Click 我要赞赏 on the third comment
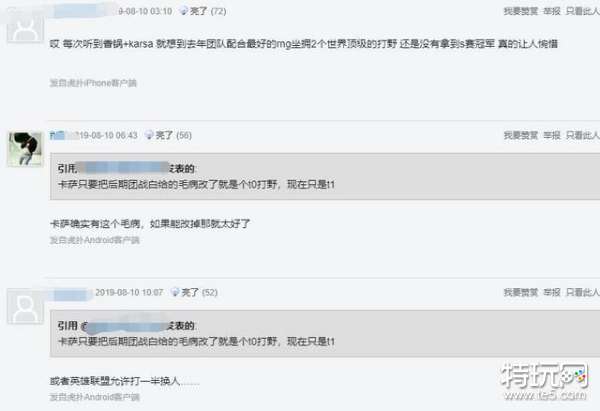Screen dimensions: 600x411 [x=521, y=292]
